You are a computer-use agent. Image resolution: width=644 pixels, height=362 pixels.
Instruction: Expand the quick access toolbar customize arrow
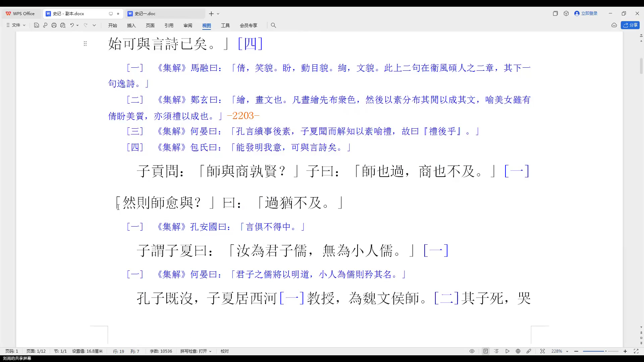pyautogui.click(x=94, y=25)
